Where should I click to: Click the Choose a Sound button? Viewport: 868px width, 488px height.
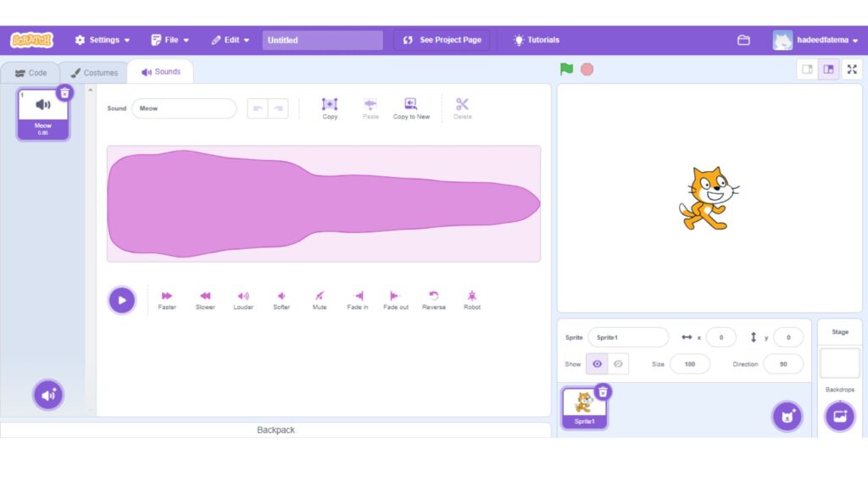click(x=48, y=395)
